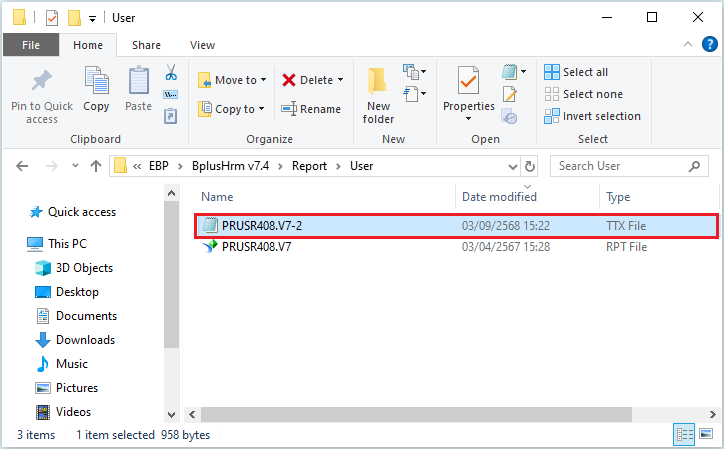Click the Copy icon in Clipboard group
This screenshot has width=724, height=449.
click(x=97, y=82)
